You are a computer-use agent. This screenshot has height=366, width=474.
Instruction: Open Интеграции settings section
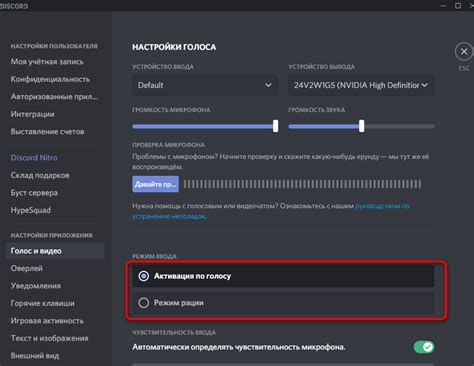click(x=32, y=114)
